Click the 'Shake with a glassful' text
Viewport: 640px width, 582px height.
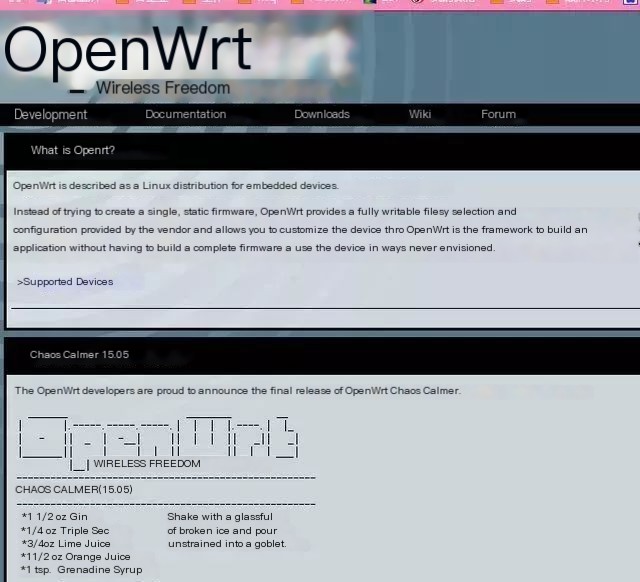pos(220,517)
